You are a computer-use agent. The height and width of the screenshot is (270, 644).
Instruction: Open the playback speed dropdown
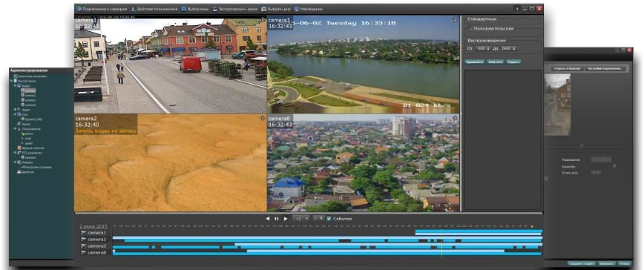point(300,219)
